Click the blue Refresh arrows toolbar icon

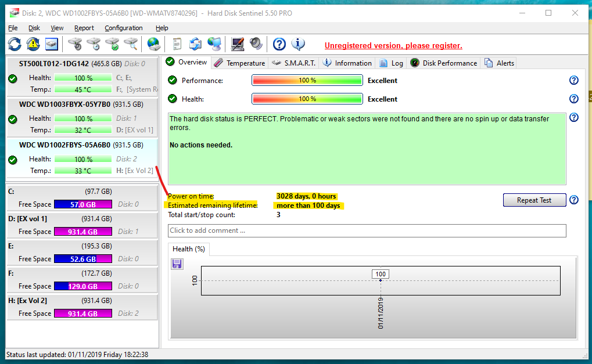[x=15, y=44]
